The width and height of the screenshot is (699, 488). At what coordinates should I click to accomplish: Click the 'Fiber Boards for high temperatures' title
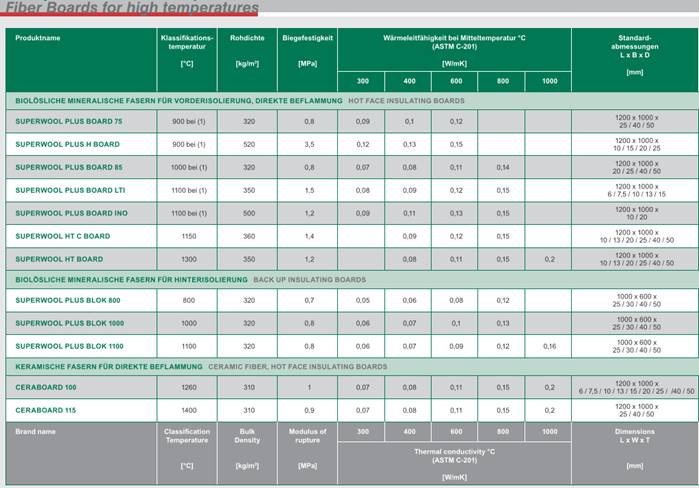(132, 7)
